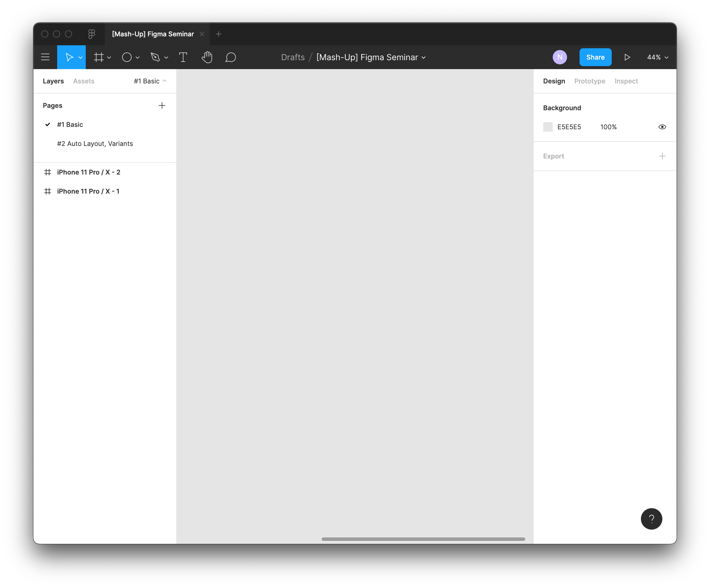Switch to the Prototype tab

click(589, 81)
